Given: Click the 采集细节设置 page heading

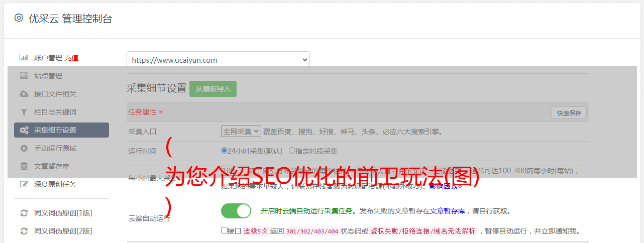Looking at the screenshot, I should pos(157,88).
